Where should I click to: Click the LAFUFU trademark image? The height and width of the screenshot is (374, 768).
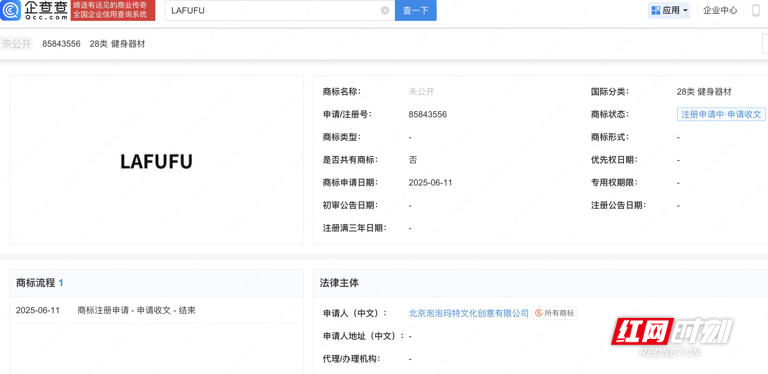click(x=156, y=162)
